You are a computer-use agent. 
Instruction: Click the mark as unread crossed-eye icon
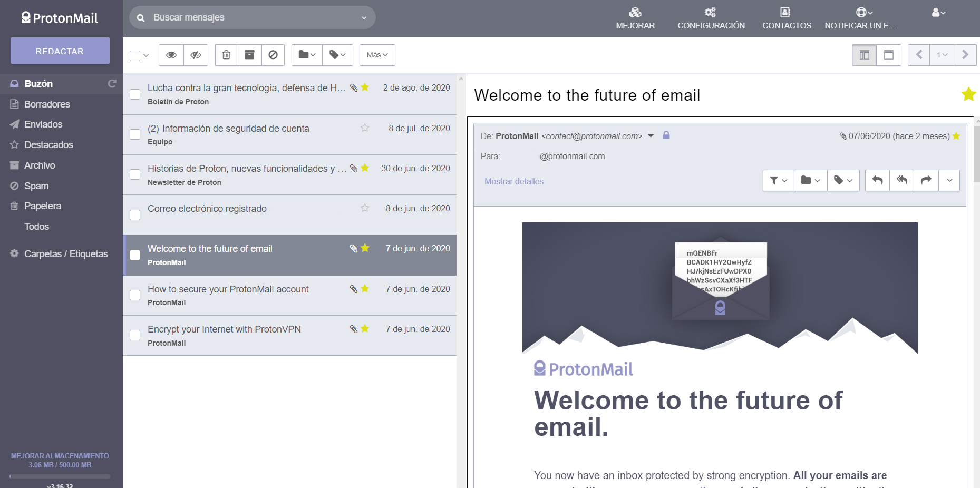196,55
